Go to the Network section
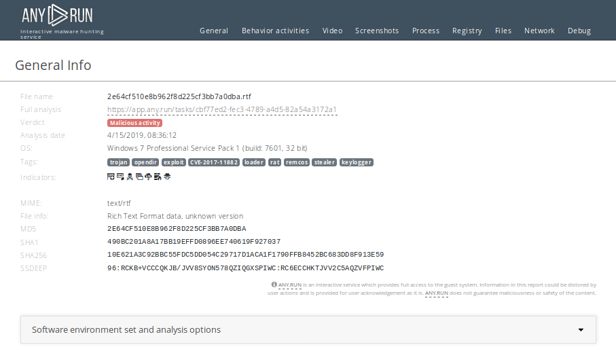The height and width of the screenshot is (364, 616). pos(539,31)
